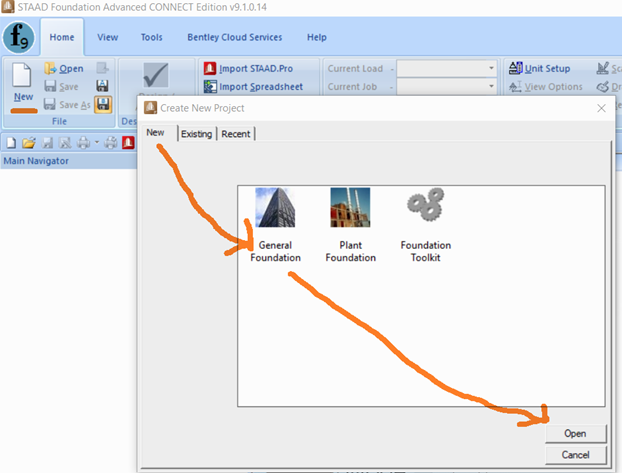Open the printer icon dropdown arrow
This screenshot has width=622, height=473.
[x=96, y=142]
